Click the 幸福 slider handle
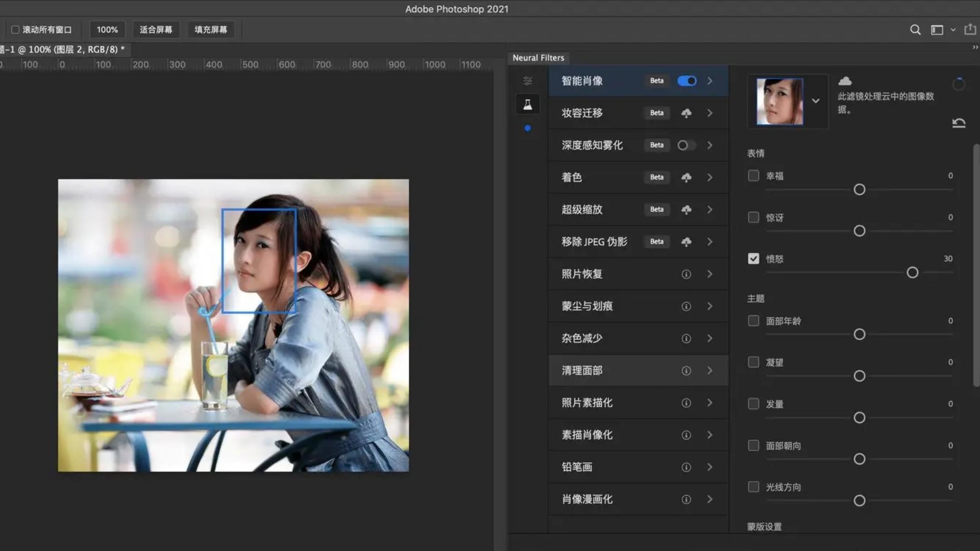980x551 pixels. (859, 189)
